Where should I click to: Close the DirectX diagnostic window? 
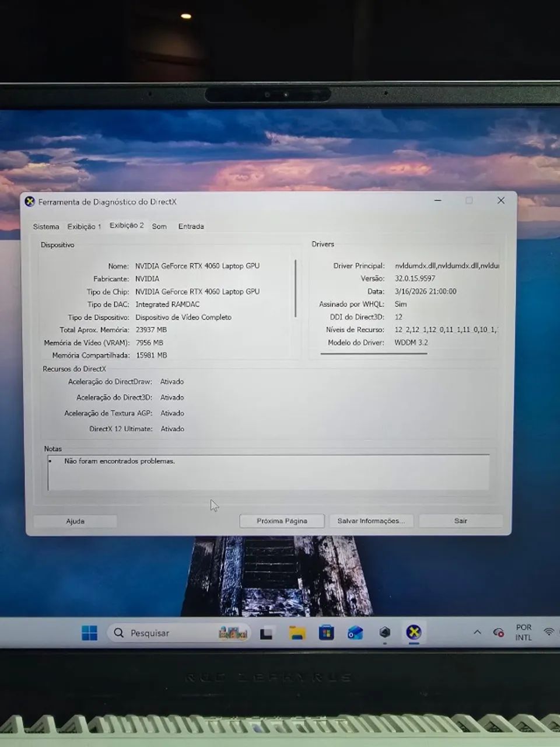point(501,201)
